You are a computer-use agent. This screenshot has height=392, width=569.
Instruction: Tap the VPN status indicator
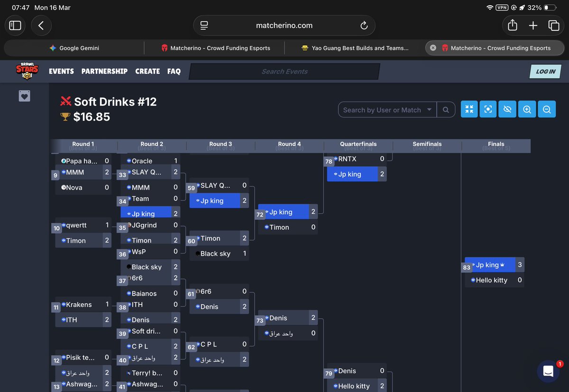[x=502, y=8]
